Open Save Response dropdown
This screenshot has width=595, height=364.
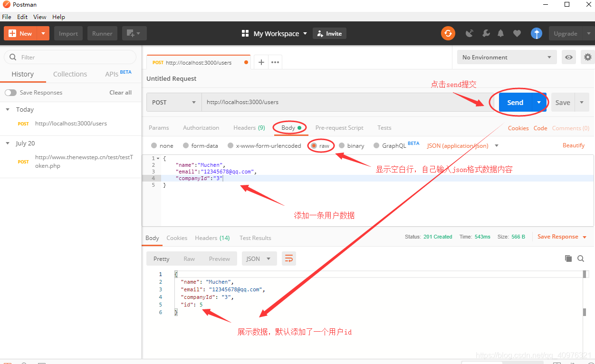coord(562,237)
